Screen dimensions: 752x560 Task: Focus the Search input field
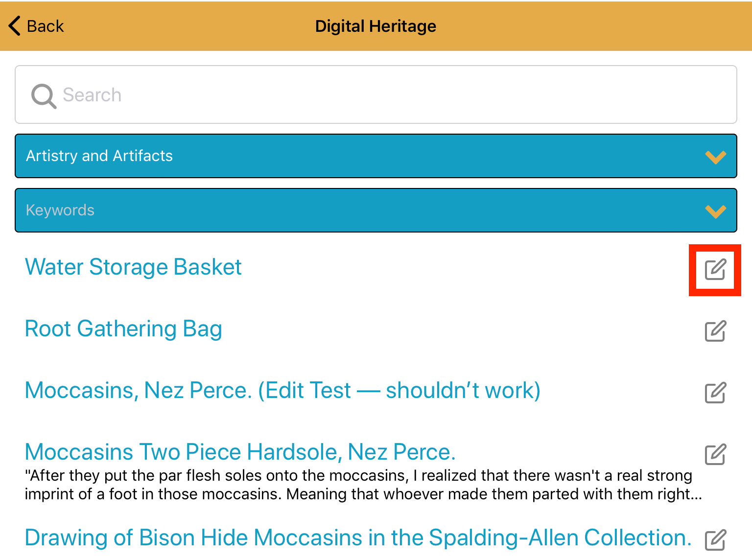tap(376, 94)
